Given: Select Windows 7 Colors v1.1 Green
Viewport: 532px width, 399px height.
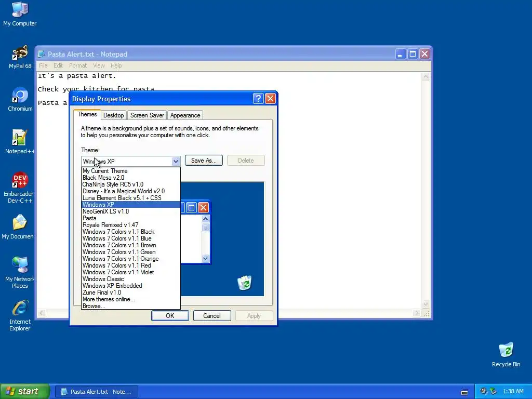Looking at the screenshot, I should pos(131,252).
